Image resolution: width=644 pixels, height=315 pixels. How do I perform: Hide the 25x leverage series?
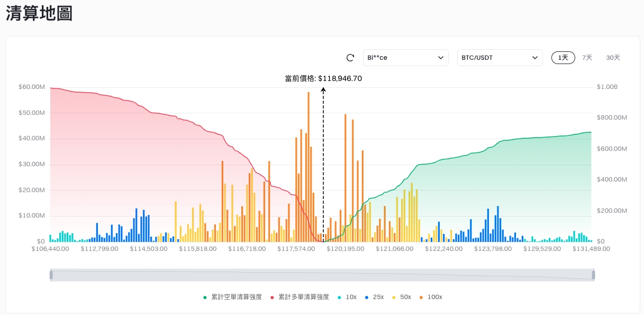pos(374,297)
